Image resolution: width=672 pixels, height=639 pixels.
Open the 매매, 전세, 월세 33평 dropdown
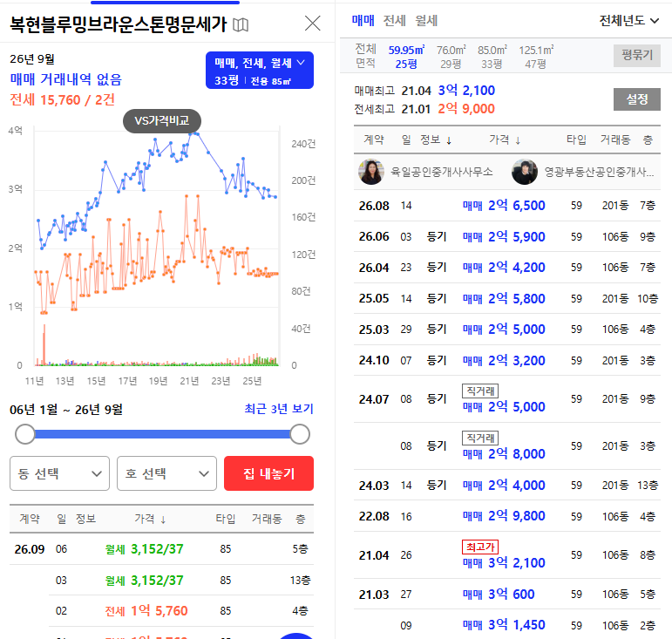pos(260,71)
